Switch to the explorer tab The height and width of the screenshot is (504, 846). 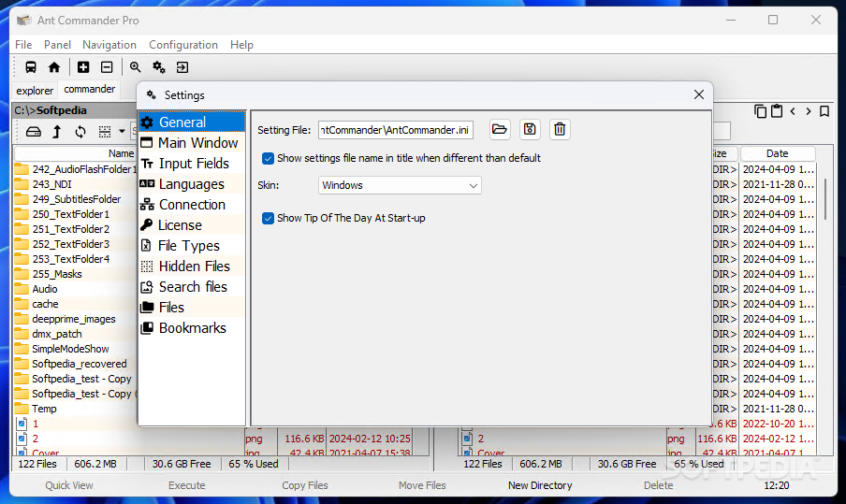(35, 91)
